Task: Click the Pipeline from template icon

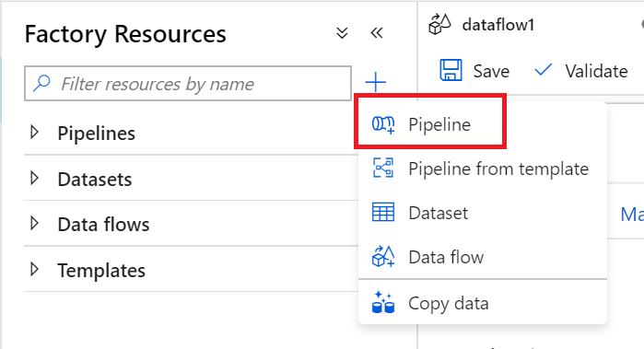Action: (383, 168)
